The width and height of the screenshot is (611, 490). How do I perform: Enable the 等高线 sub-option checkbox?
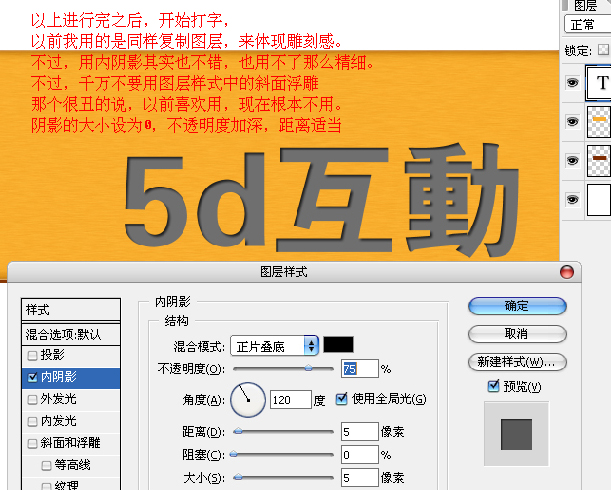pyautogui.click(x=46, y=465)
